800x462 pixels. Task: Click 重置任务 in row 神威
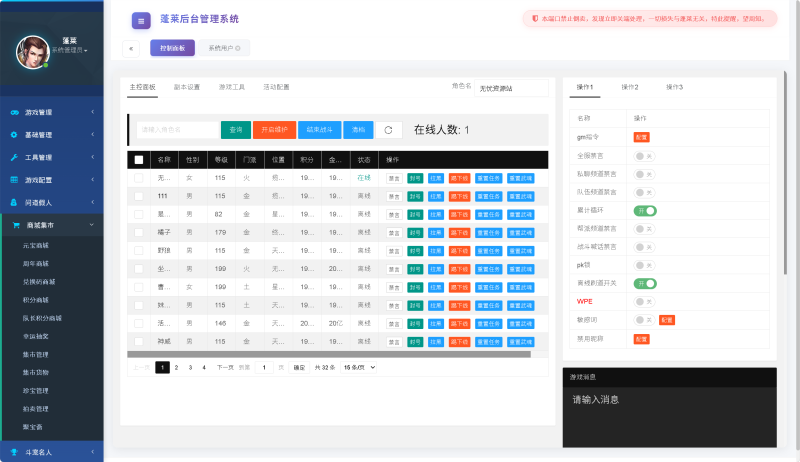pos(488,342)
